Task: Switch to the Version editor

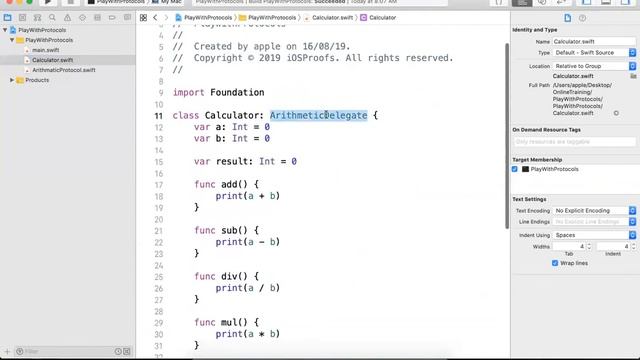Action: 562,2
